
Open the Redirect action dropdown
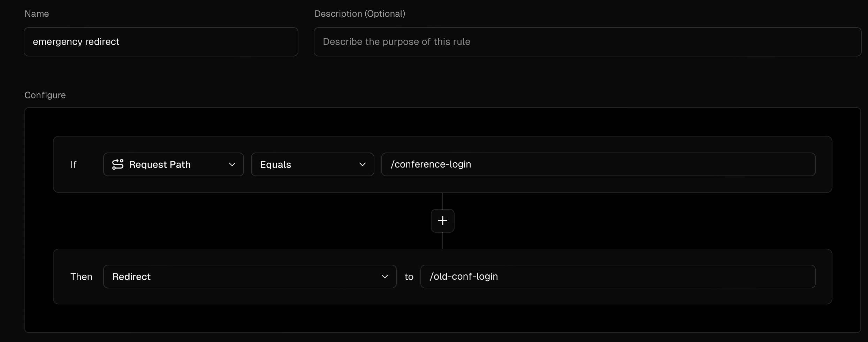coord(249,276)
